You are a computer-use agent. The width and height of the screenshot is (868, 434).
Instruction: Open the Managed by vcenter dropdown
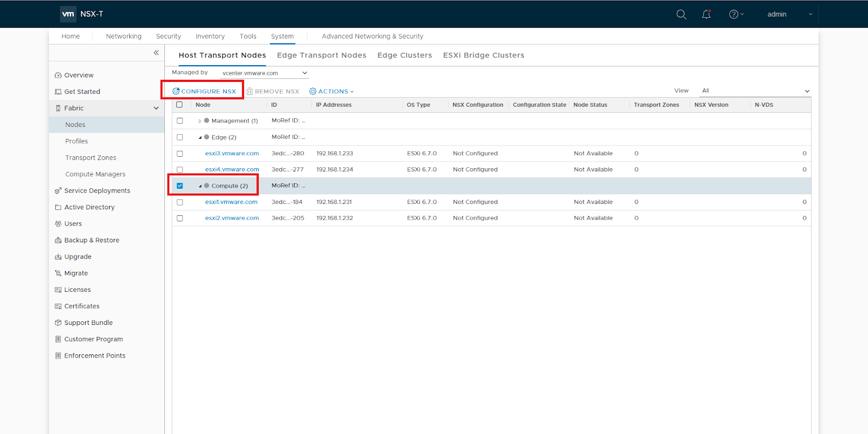(264, 73)
